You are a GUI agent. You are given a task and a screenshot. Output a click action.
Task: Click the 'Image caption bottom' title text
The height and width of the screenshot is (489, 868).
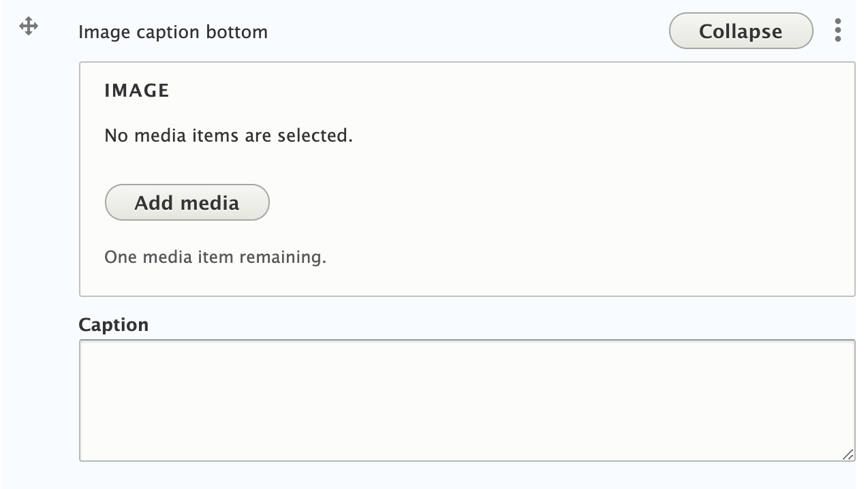pos(173,32)
